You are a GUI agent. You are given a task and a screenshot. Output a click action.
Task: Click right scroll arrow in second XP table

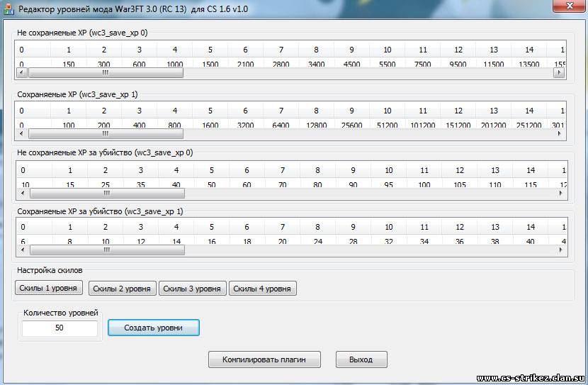pos(558,133)
